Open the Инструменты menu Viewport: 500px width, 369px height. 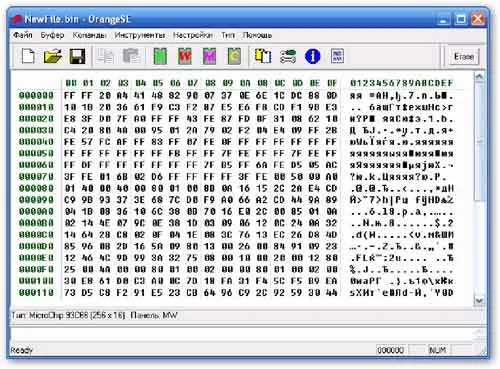pos(140,35)
